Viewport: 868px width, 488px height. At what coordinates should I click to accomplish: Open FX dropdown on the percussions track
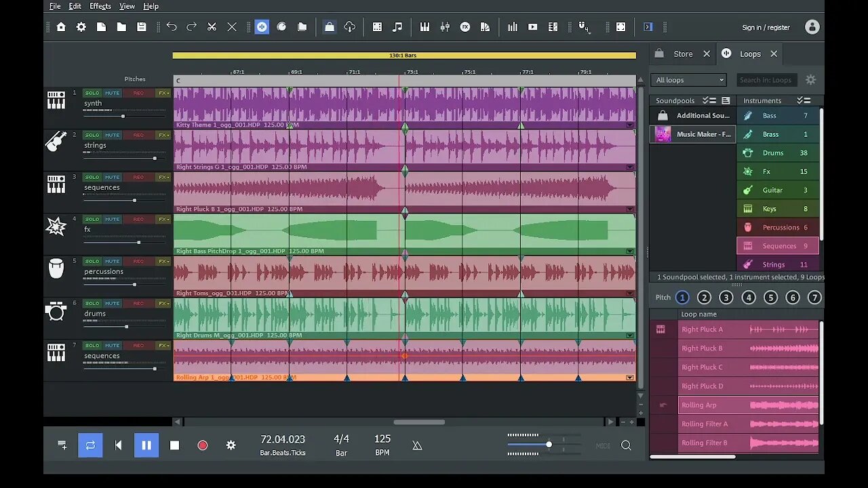[x=163, y=261]
